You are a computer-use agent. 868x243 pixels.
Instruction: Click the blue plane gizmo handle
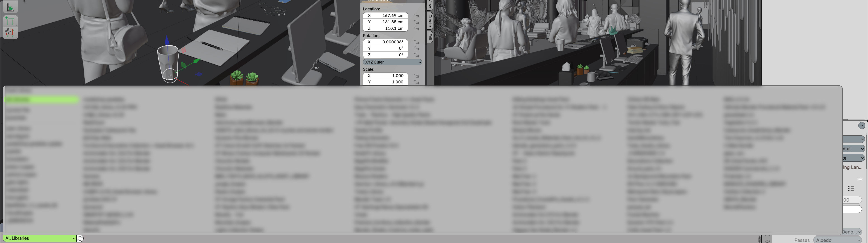point(199,74)
